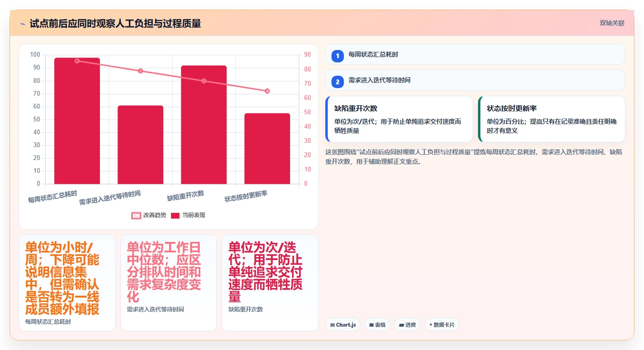Image resolution: width=644 pixels, height=350 pixels.
Task: Click the trend line point above the first bar
Action: click(77, 60)
